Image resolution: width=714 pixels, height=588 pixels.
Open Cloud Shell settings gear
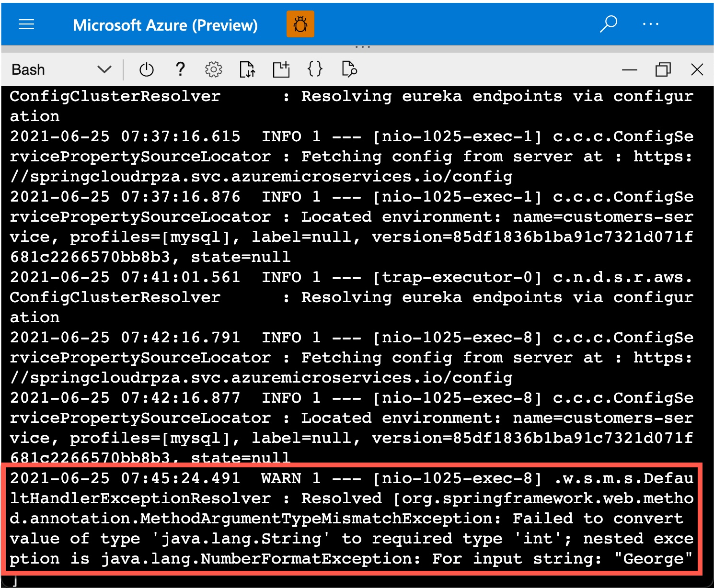point(213,70)
